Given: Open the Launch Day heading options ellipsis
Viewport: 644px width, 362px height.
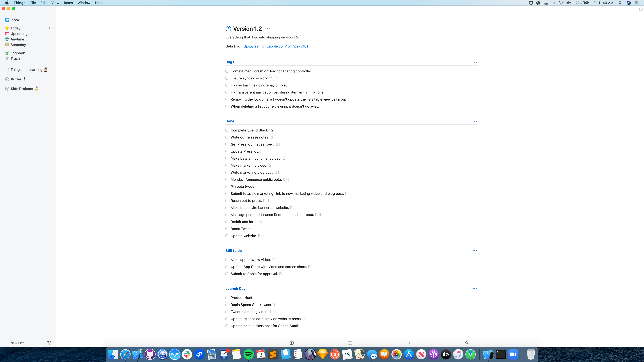Looking at the screenshot, I should (474, 289).
